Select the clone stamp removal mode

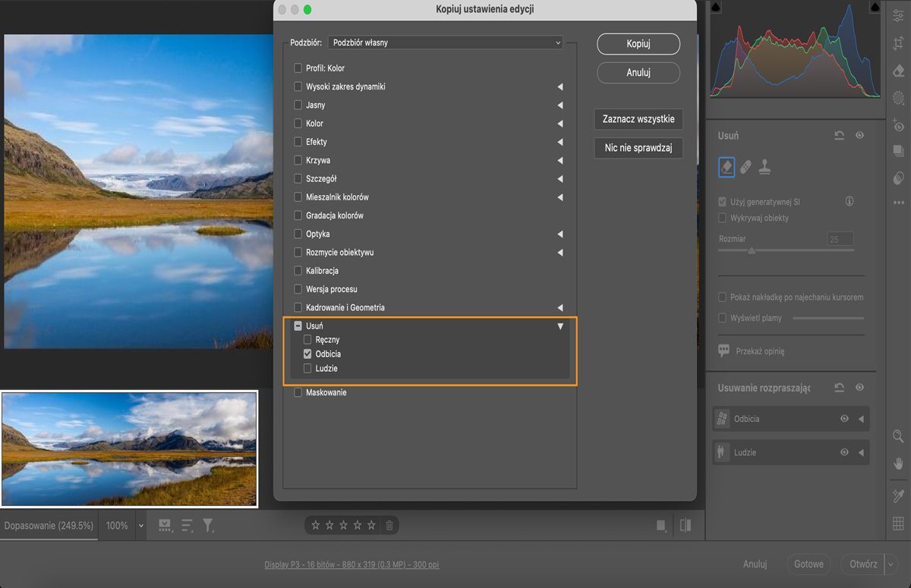click(764, 167)
